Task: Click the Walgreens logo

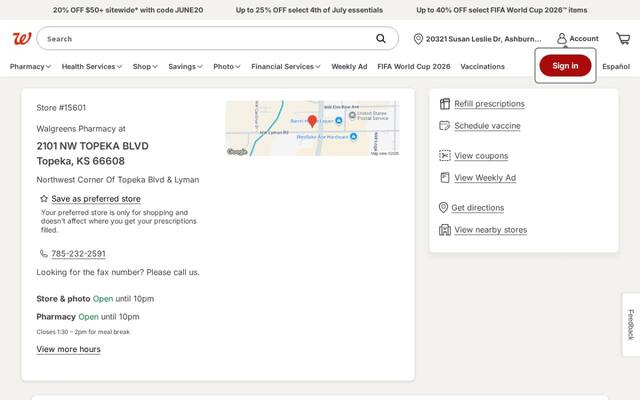Action: (x=22, y=38)
